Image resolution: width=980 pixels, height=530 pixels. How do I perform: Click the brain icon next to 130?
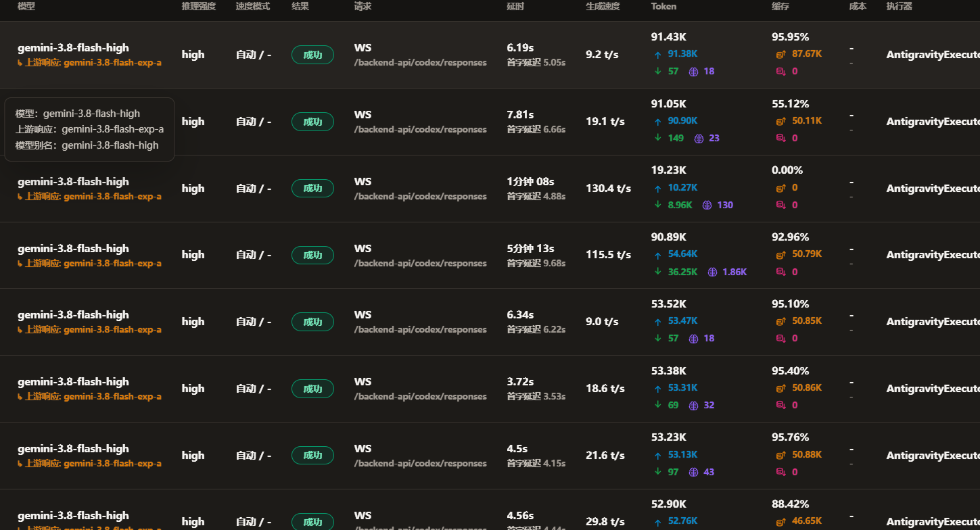pos(707,205)
